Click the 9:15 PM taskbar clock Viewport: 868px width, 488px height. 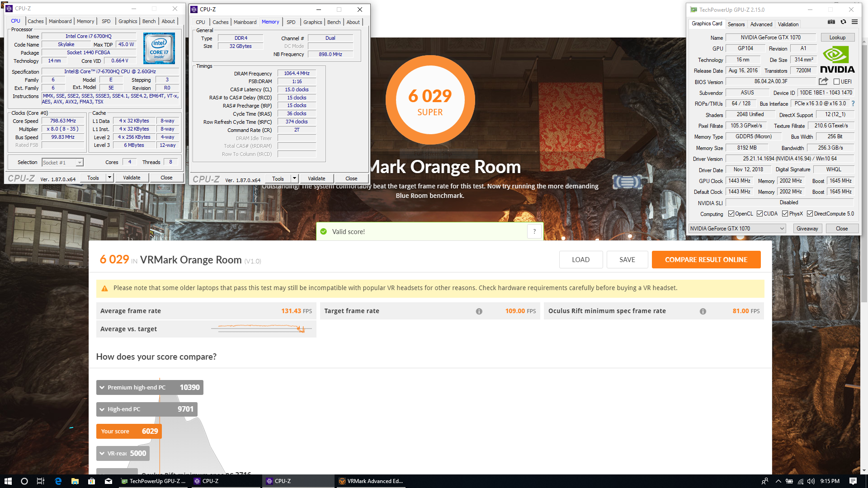coord(830,481)
